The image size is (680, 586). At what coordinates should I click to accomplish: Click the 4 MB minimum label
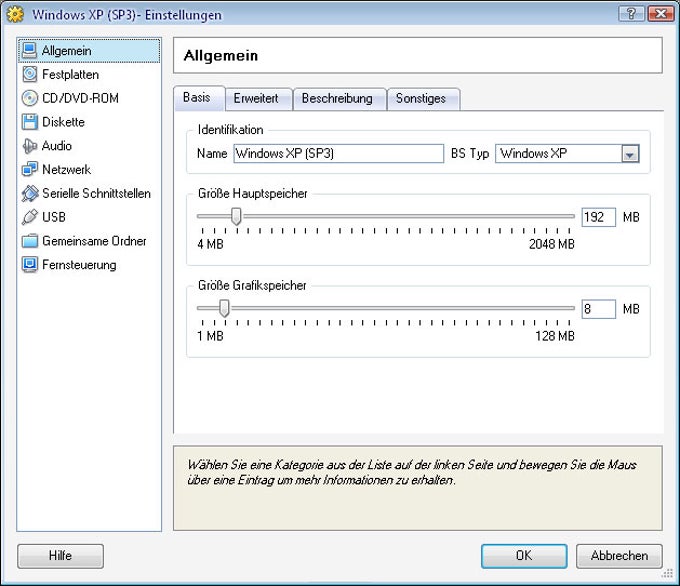tap(210, 244)
